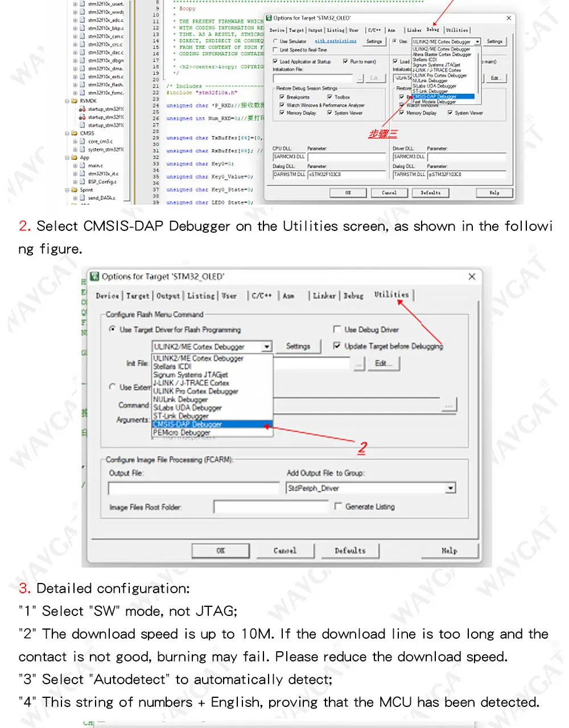Click file icon next to BSP_Config.c
Screen dimensions: 569x728
(x=82, y=181)
